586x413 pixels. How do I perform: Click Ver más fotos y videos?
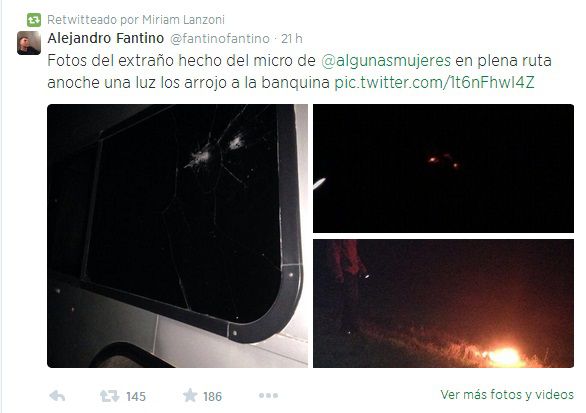[x=507, y=395]
